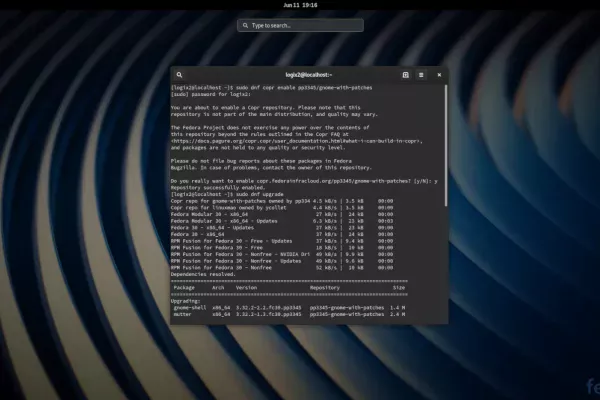Click the 'Repository' column header
The height and width of the screenshot is (400, 600).
coord(324,288)
